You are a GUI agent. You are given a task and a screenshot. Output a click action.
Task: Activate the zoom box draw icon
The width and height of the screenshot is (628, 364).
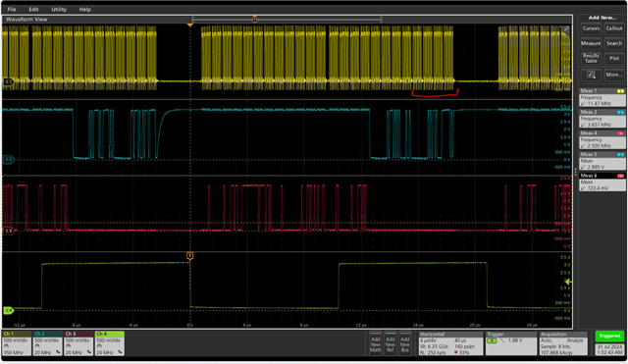[x=591, y=75]
